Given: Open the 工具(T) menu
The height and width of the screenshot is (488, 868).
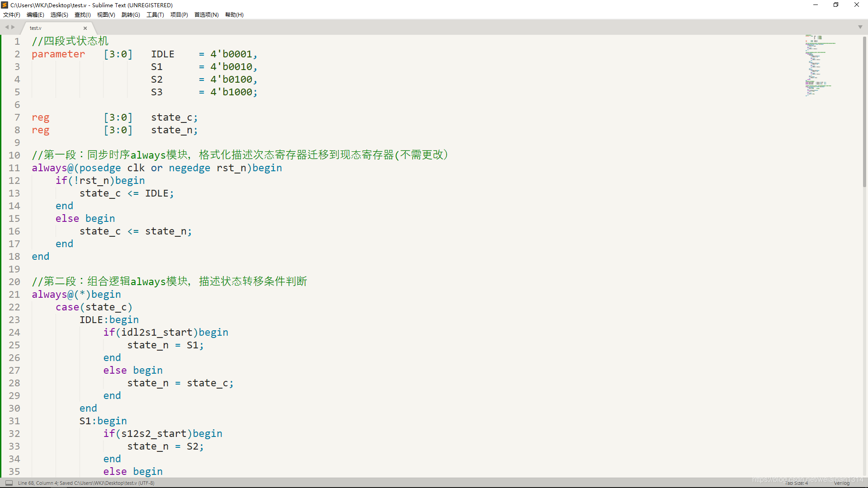Looking at the screenshot, I should click(x=155, y=15).
